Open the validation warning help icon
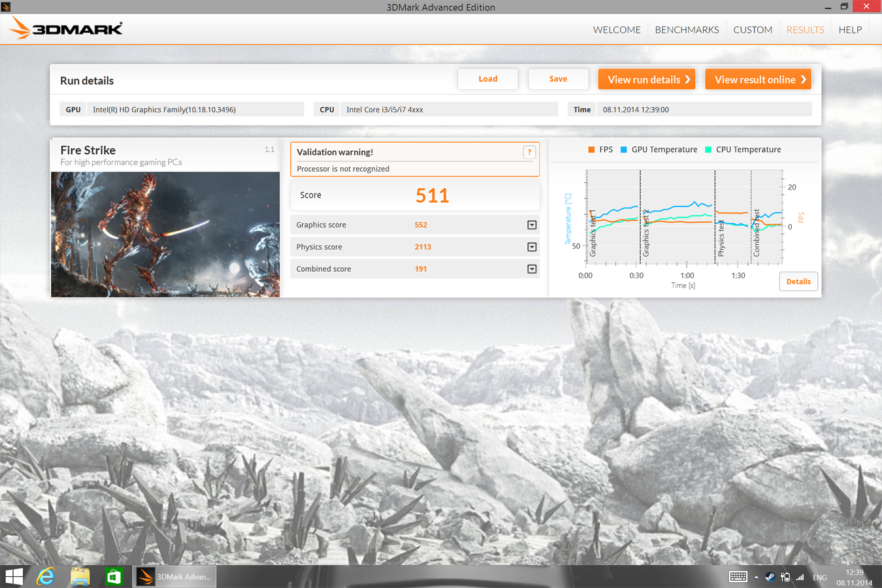Viewport: 882px width, 588px height. click(529, 152)
